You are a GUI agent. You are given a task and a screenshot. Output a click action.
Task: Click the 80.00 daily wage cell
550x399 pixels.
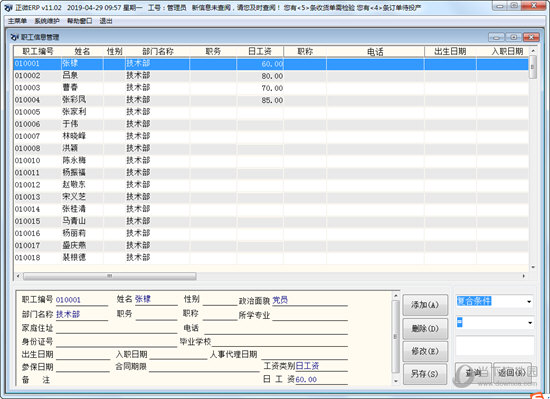click(x=260, y=76)
